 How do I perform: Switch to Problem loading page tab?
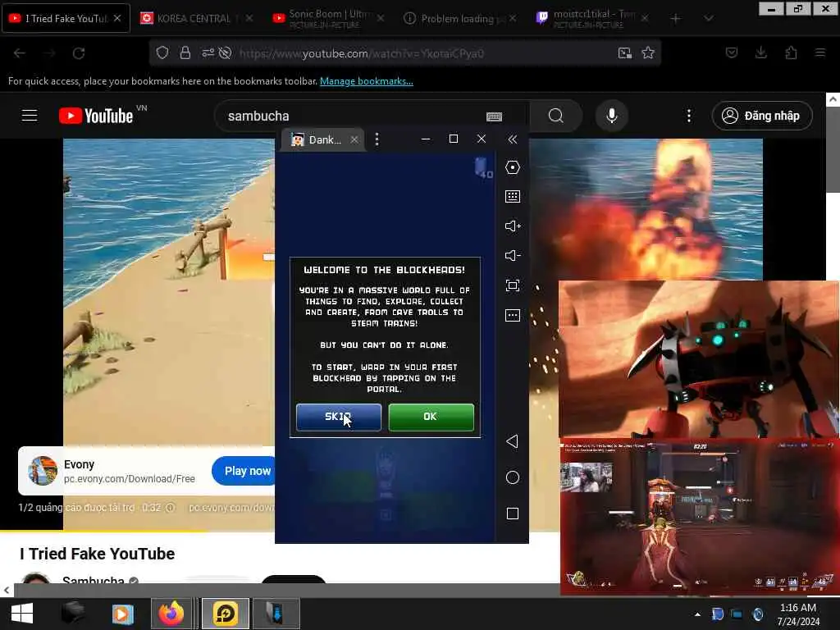(461, 18)
